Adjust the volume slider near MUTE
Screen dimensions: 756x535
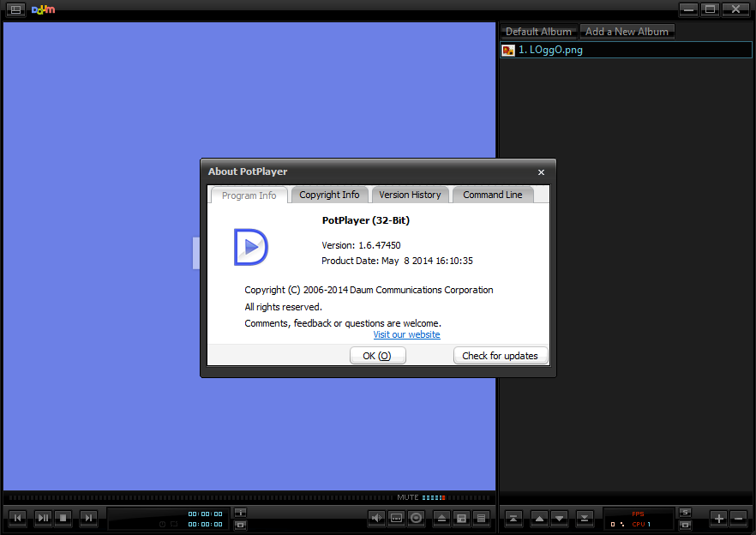456,497
